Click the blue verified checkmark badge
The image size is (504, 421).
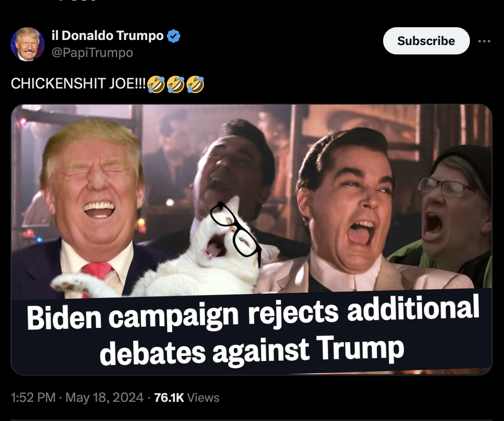(x=174, y=36)
